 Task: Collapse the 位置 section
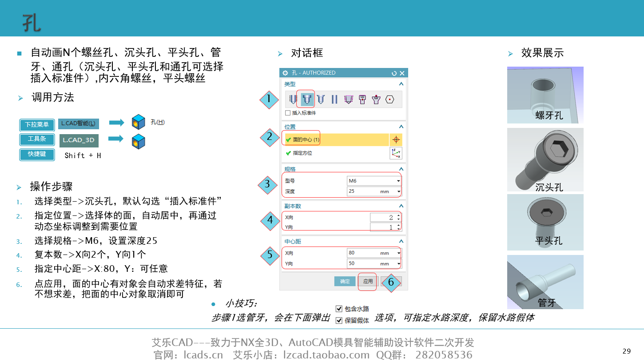click(x=401, y=127)
